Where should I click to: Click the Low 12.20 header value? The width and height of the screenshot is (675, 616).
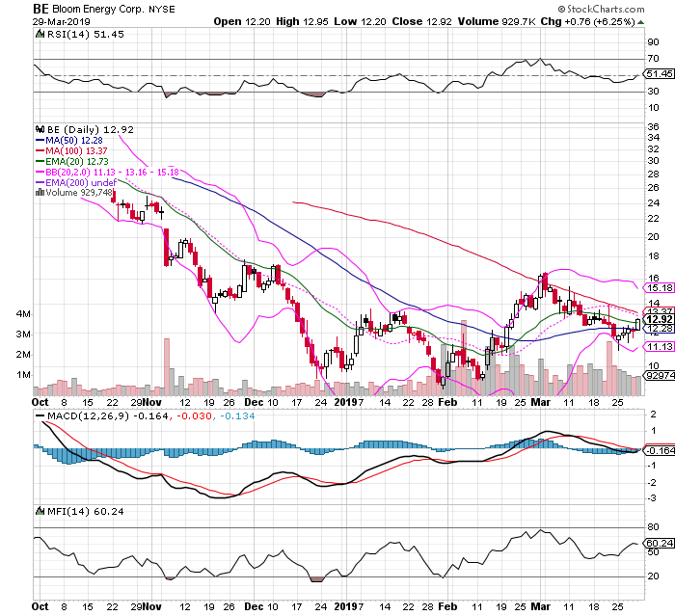coord(360,21)
